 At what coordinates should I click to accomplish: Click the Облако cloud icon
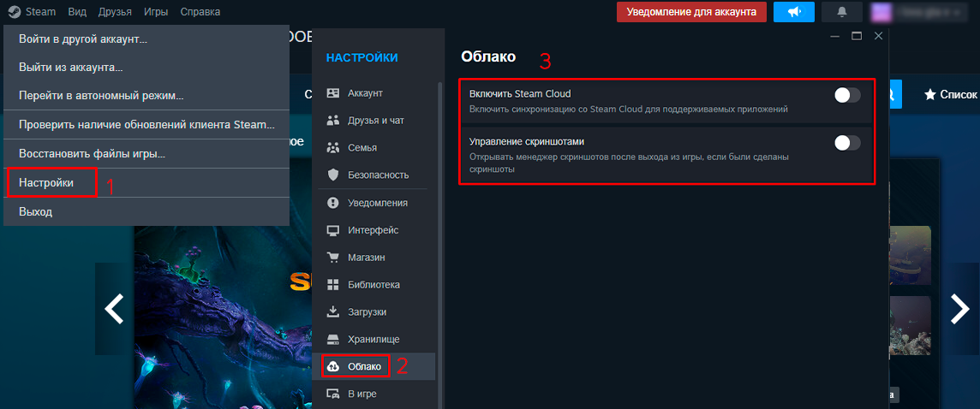point(333,366)
